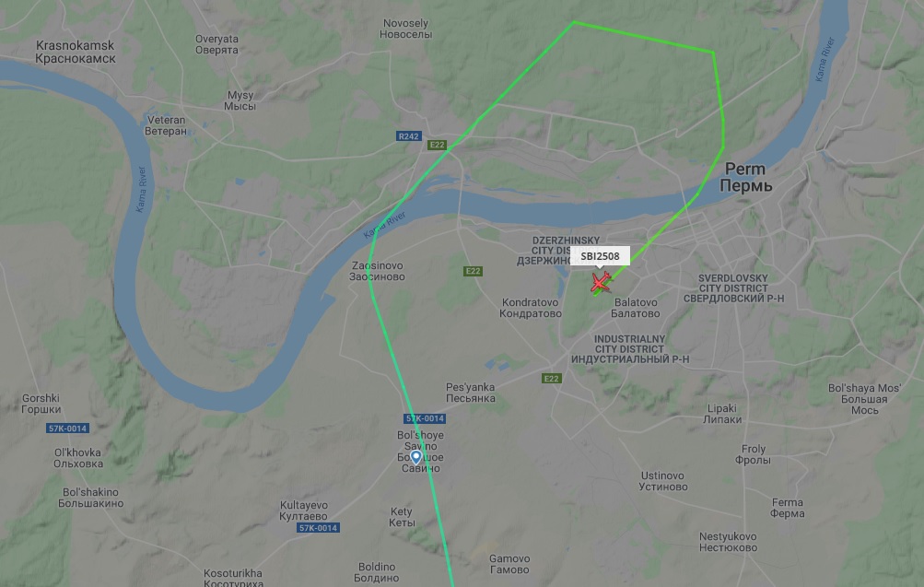Click the Balatovo place label
924x587 pixels.
click(x=636, y=308)
